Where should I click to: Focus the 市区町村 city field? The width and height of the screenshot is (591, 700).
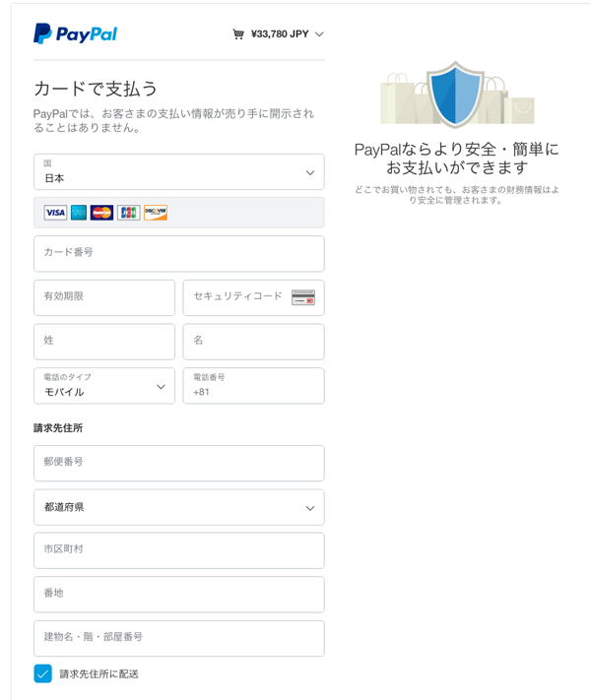pyautogui.click(x=179, y=551)
